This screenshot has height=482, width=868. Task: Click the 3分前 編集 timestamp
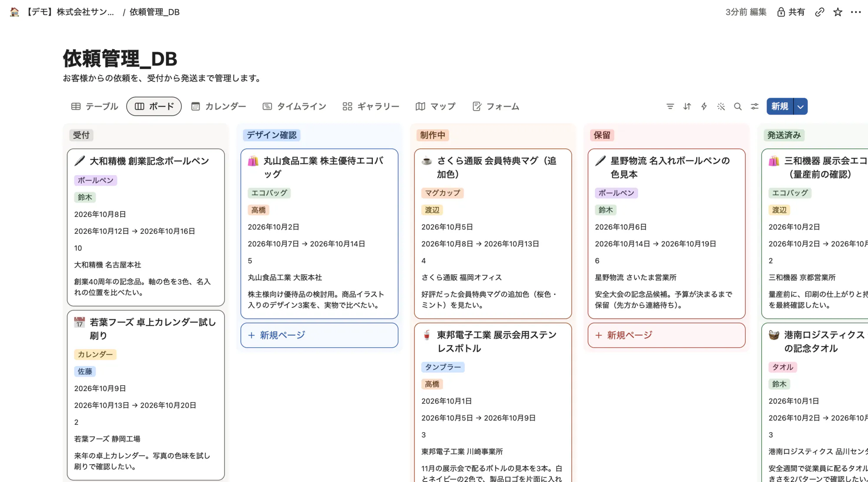coord(746,12)
